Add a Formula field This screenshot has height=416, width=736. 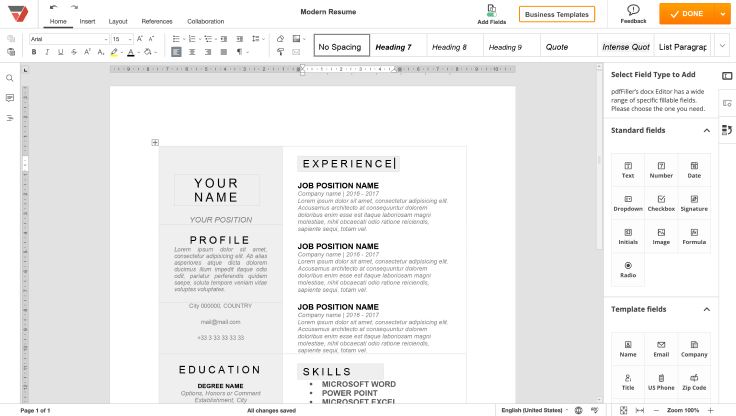point(693,236)
